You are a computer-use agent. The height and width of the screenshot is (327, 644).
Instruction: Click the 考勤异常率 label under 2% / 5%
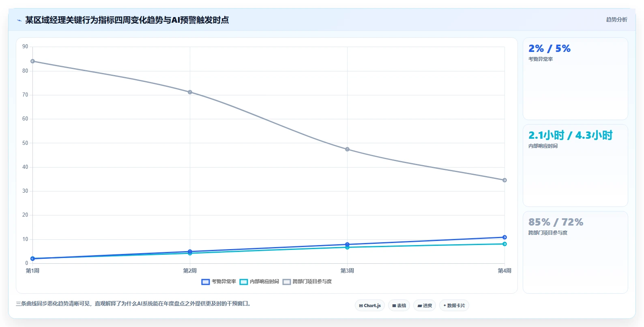(541, 59)
